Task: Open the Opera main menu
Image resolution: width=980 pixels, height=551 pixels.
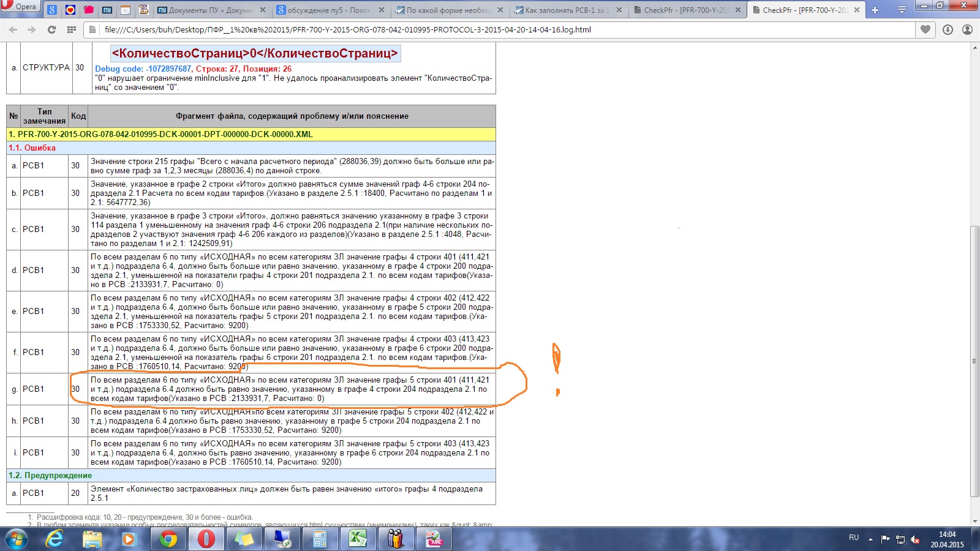Action: [x=20, y=7]
